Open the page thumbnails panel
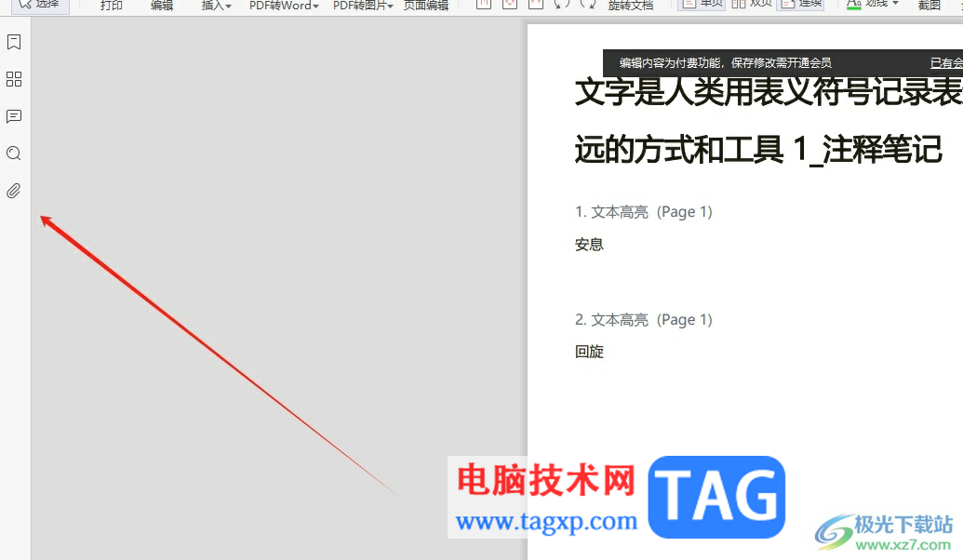This screenshot has height=560, width=963. coord(14,79)
